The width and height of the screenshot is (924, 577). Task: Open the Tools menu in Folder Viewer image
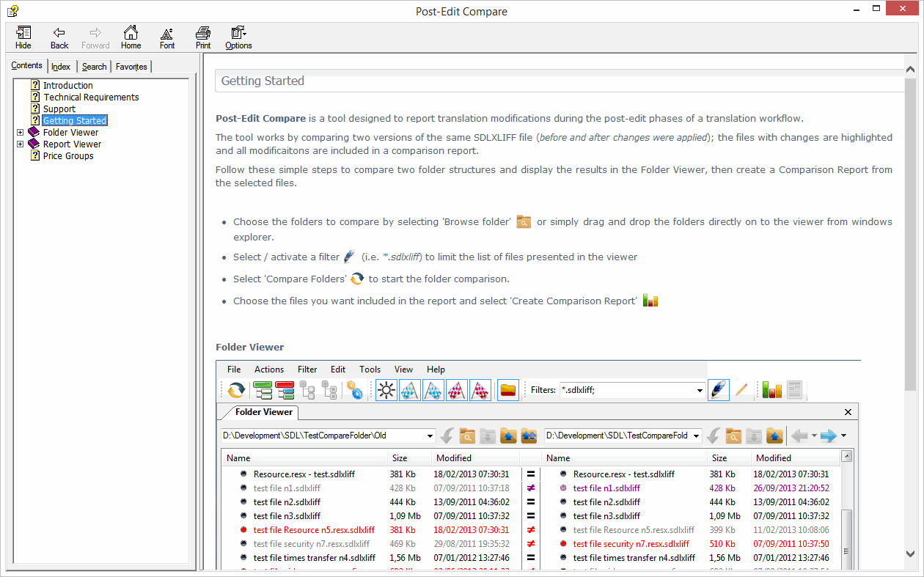[x=370, y=370]
